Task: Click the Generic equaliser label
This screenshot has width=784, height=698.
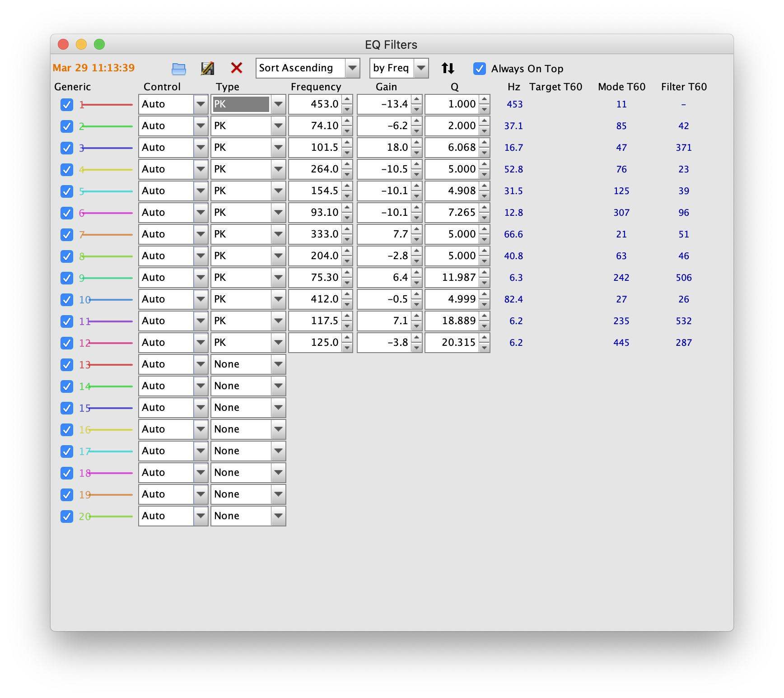Action: (x=72, y=87)
